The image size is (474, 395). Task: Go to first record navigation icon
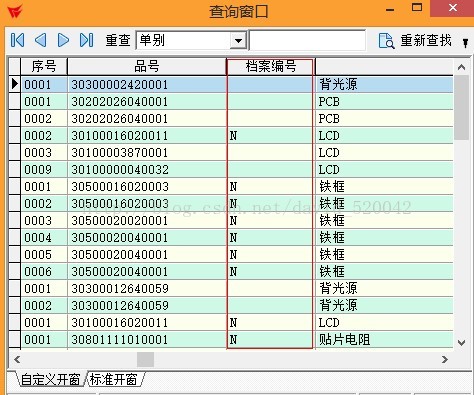[x=17, y=40]
